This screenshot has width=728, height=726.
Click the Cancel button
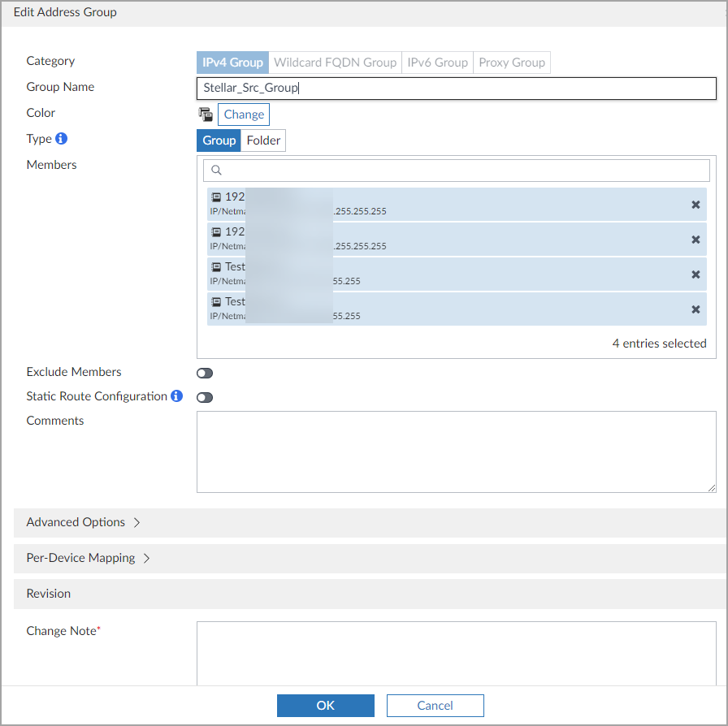point(435,706)
